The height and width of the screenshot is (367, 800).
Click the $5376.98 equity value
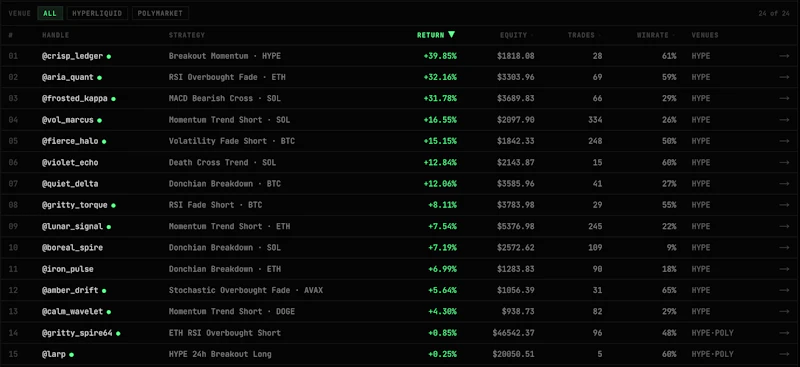click(x=516, y=226)
